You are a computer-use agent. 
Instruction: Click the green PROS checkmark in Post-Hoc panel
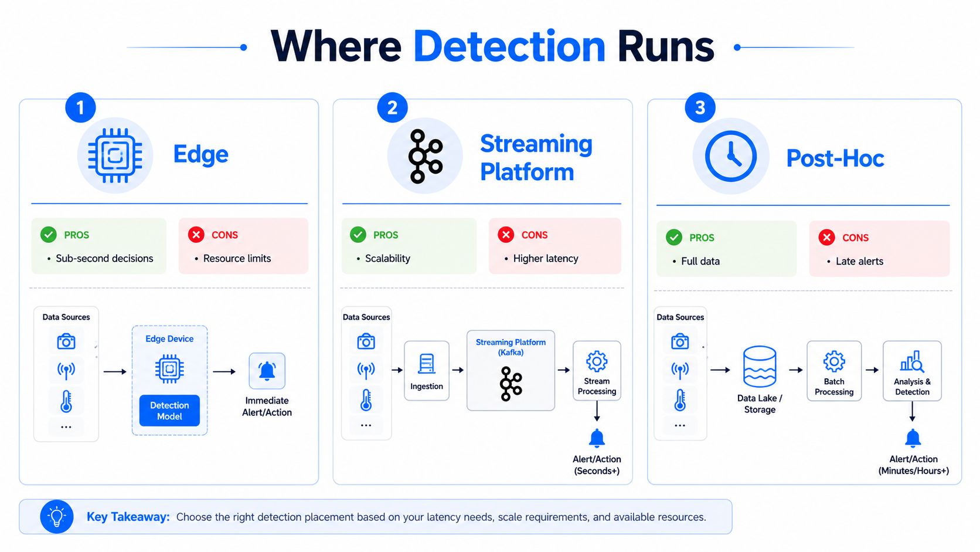674,238
